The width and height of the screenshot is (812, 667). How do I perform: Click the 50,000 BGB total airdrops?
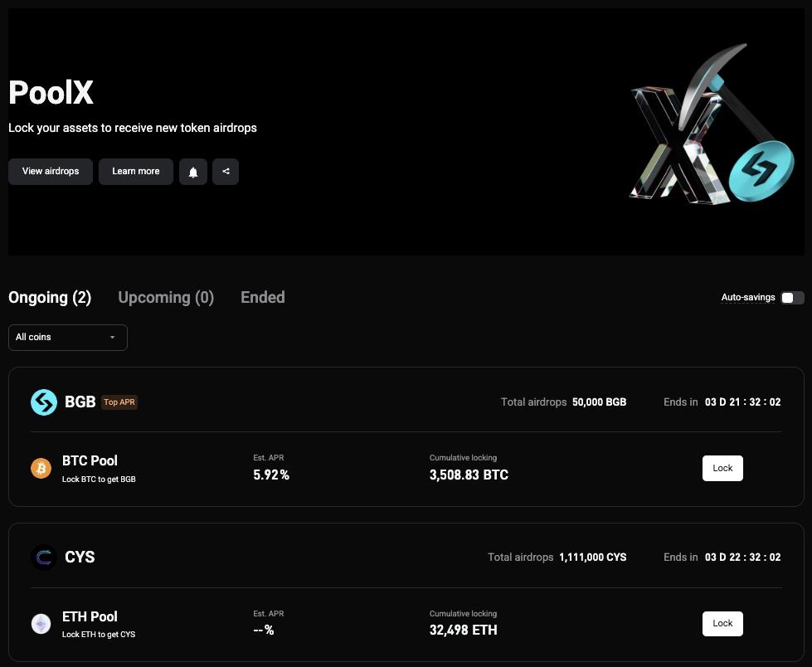tap(599, 402)
